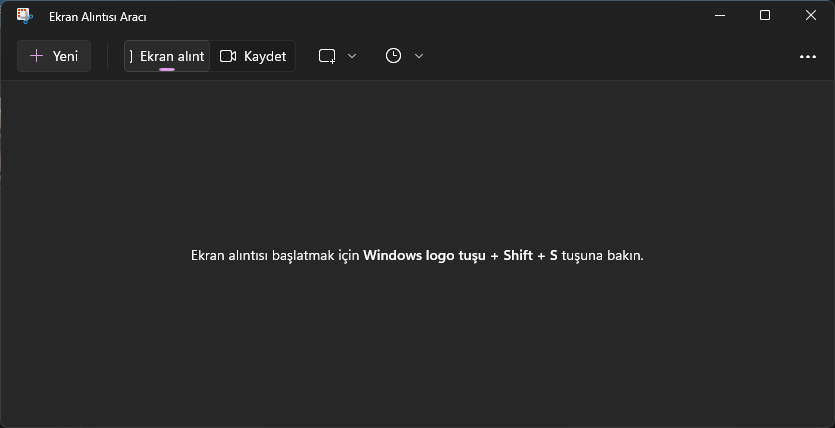Click the plus icon on Yeni
Viewport: 835px width, 428px height.
click(37, 56)
